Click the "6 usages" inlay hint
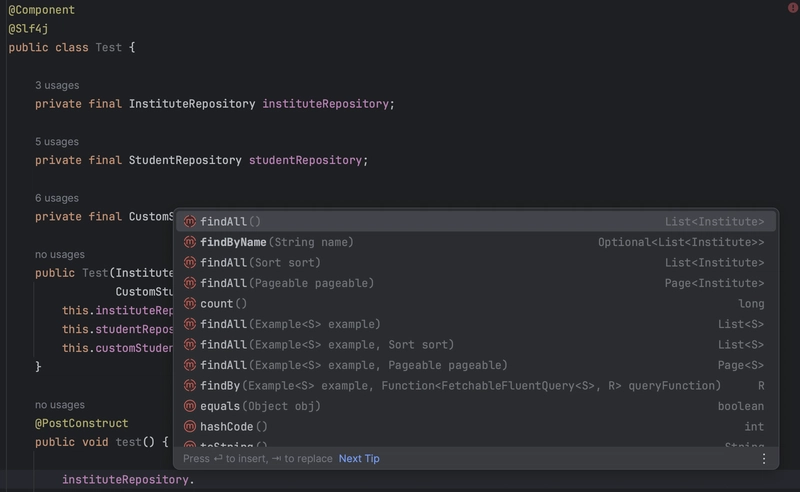The height and width of the screenshot is (492, 800). click(x=57, y=198)
